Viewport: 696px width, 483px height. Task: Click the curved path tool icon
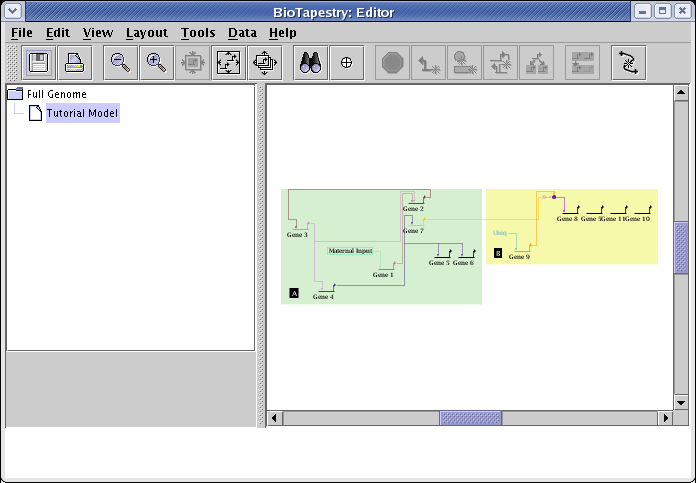coord(628,63)
